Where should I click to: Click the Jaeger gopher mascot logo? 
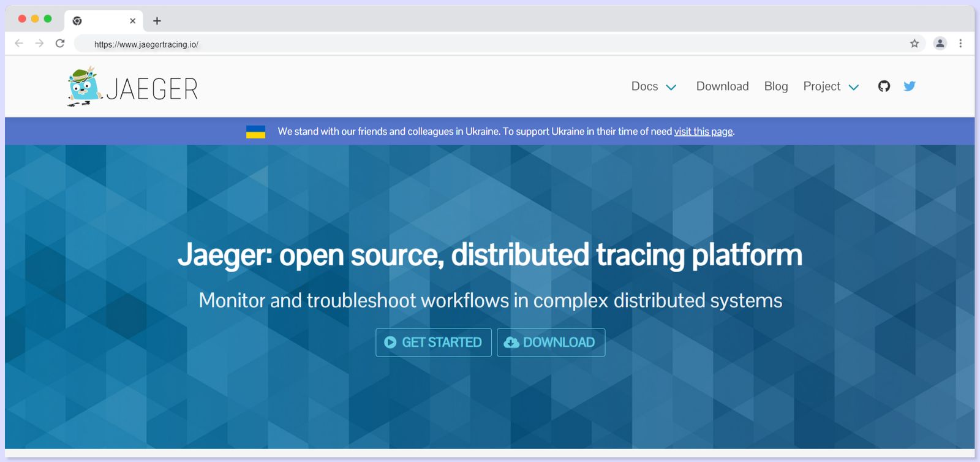coord(84,87)
